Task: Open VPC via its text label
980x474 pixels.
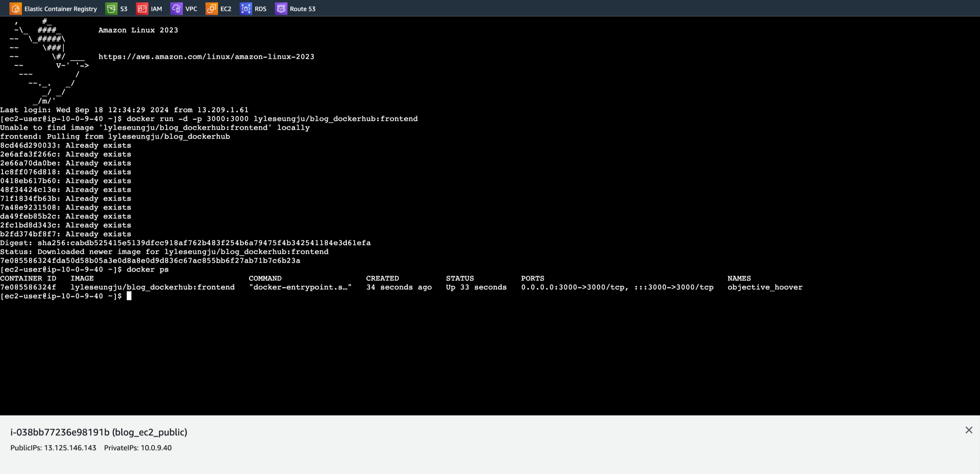Action: click(x=191, y=9)
